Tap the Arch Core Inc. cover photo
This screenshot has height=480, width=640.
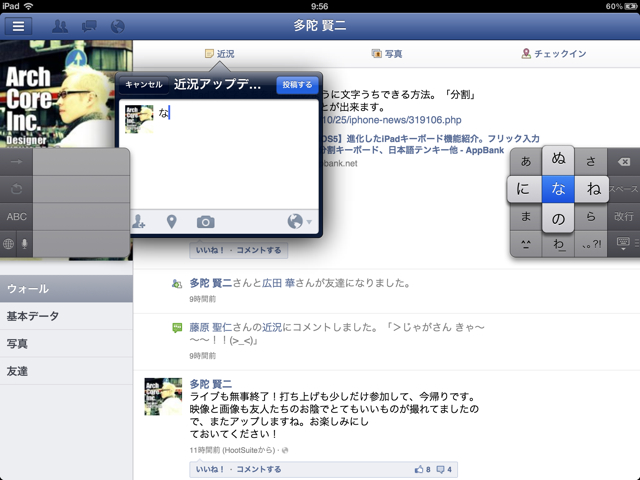(57, 94)
